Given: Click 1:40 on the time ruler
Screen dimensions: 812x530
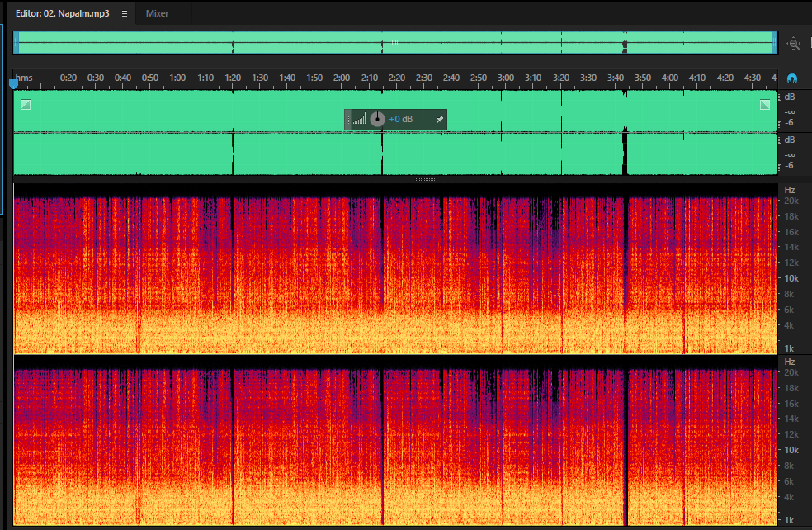Looking at the screenshot, I should (x=287, y=78).
